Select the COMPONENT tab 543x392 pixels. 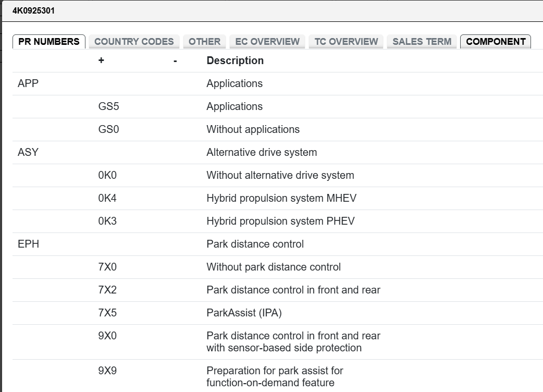coord(496,42)
